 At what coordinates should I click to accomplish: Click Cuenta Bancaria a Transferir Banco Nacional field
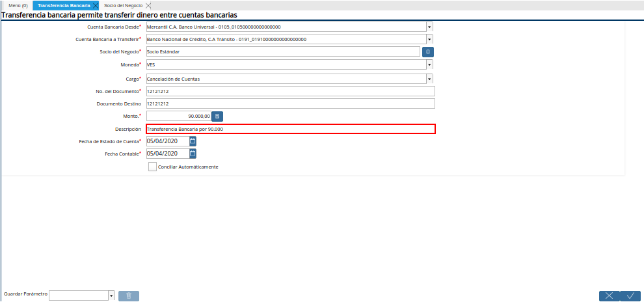(286, 40)
